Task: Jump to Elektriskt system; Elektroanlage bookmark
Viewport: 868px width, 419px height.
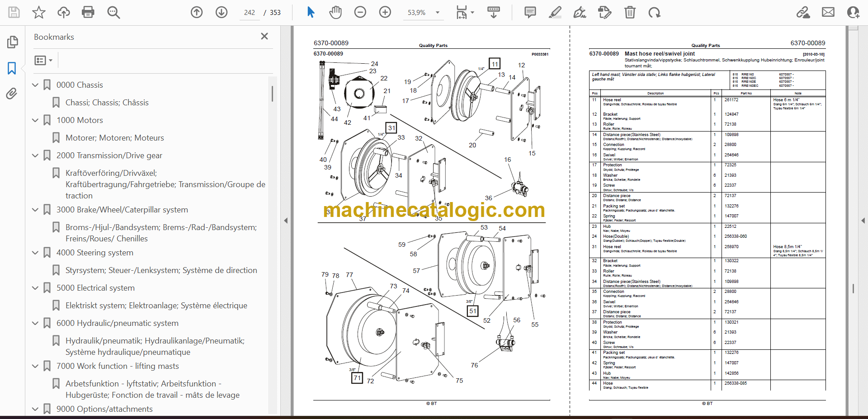Action: [156, 306]
